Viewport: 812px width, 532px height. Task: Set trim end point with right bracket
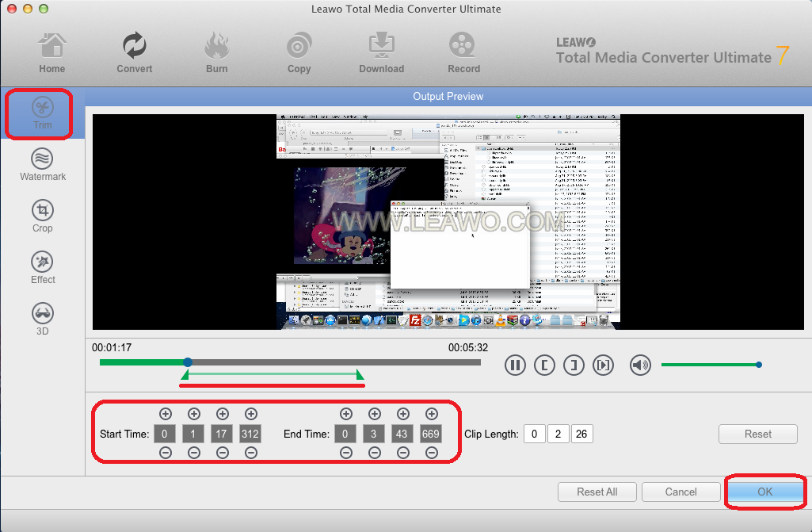(574, 365)
